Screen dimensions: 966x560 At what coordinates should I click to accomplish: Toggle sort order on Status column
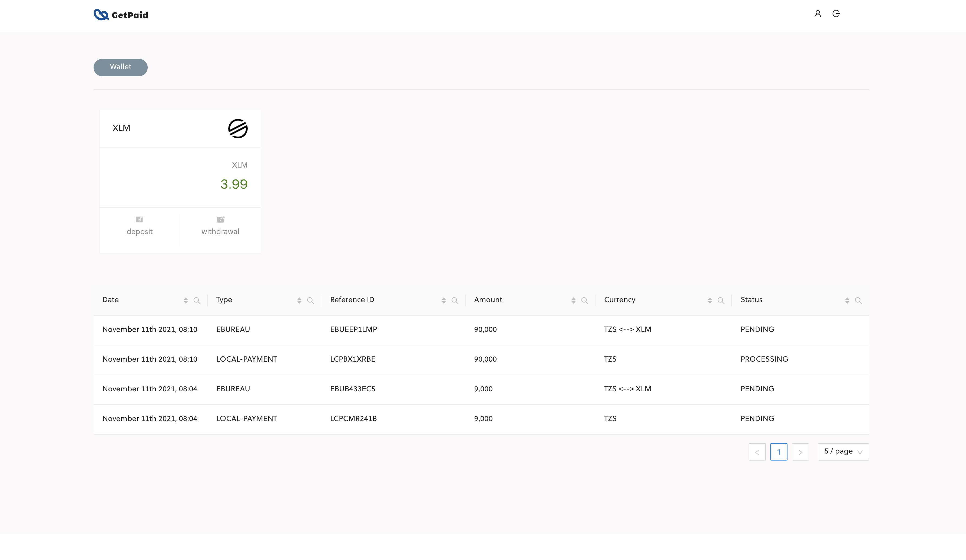[x=847, y=301]
